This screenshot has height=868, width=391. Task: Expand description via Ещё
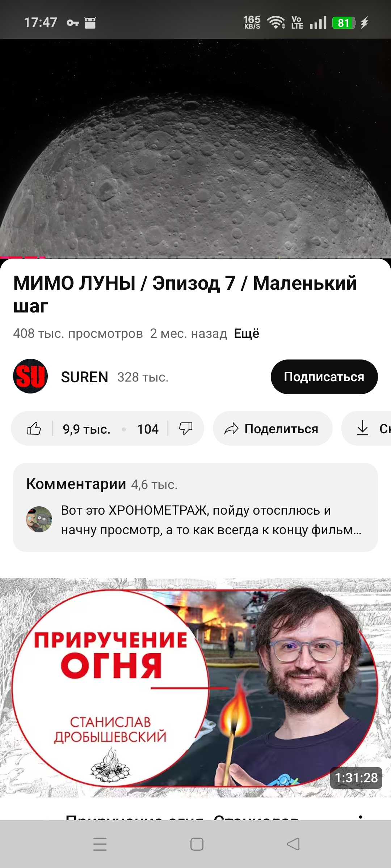pos(247,333)
